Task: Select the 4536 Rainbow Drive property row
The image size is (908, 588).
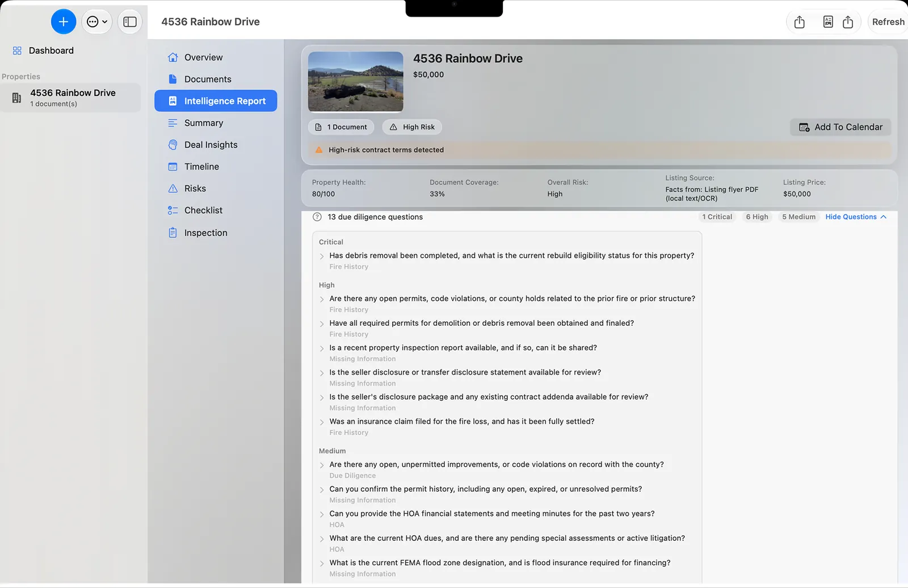Action: tap(70, 98)
